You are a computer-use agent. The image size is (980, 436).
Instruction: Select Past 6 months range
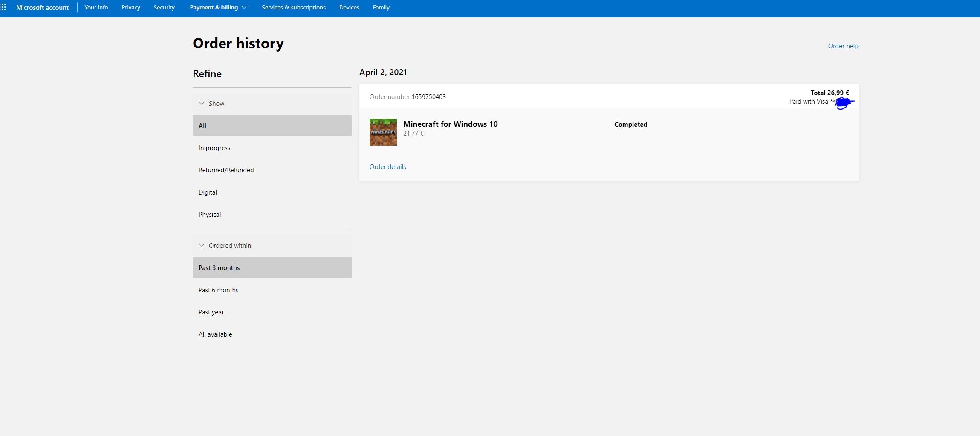[x=272, y=290]
